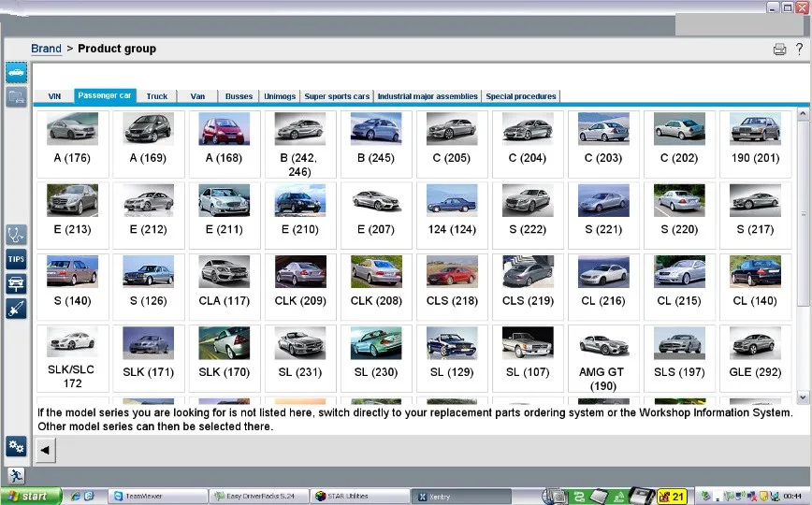Click the printer icon at top right
The height and width of the screenshot is (505, 812).
pos(779,50)
